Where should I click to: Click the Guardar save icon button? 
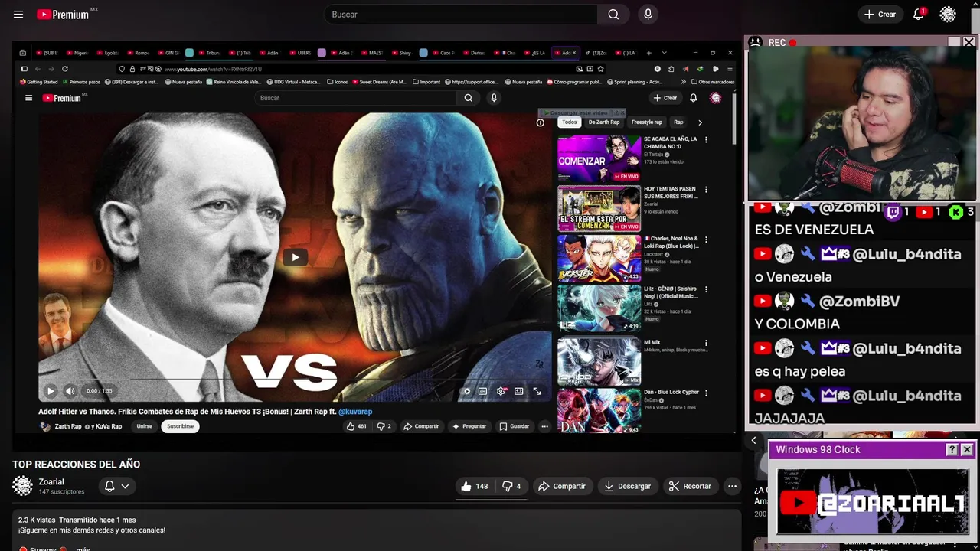(x=514, y=426)
